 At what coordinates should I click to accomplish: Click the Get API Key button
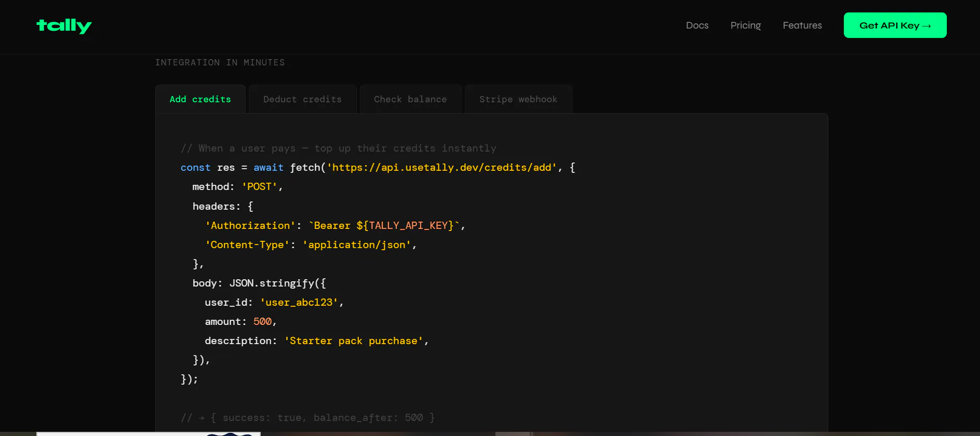pos(895,25)
